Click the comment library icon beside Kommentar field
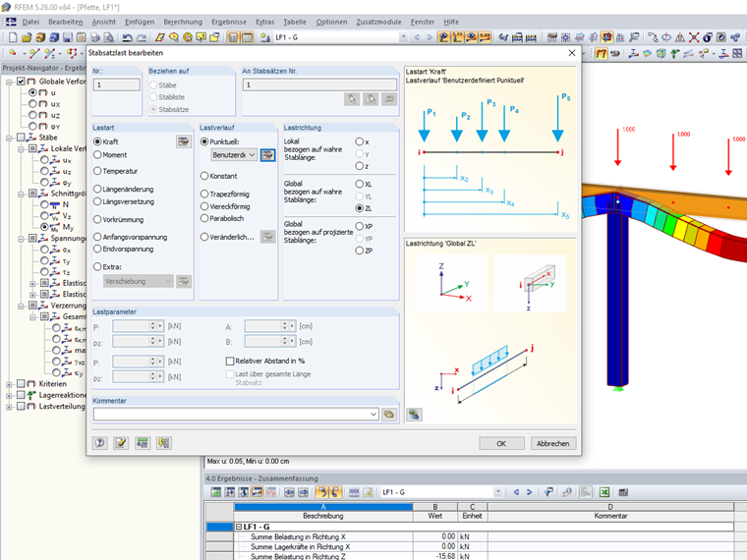The width and height of the screenshot is (747, 560). (389, 415)
